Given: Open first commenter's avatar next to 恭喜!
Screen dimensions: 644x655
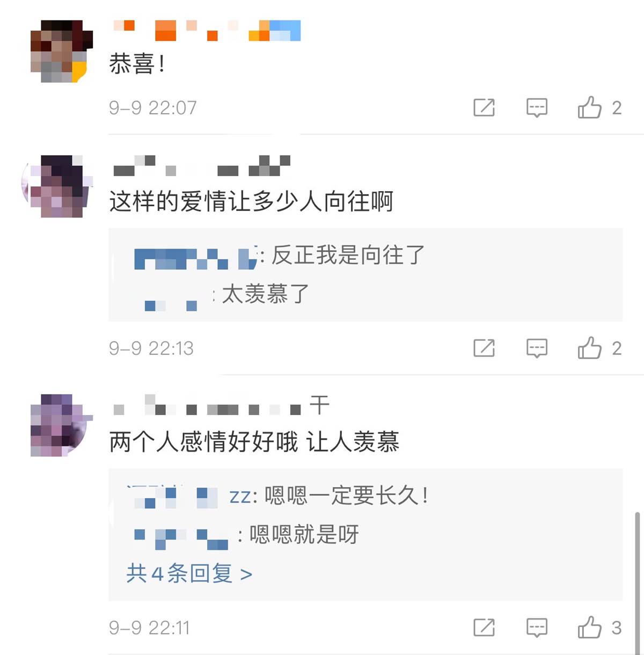Looking at the screenshot, I should [61, 52].
